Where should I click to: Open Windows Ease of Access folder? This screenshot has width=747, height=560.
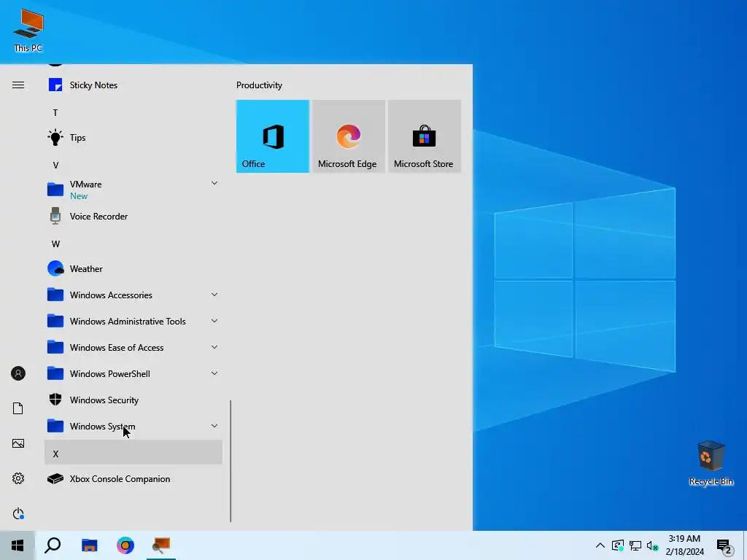(133, 347)
